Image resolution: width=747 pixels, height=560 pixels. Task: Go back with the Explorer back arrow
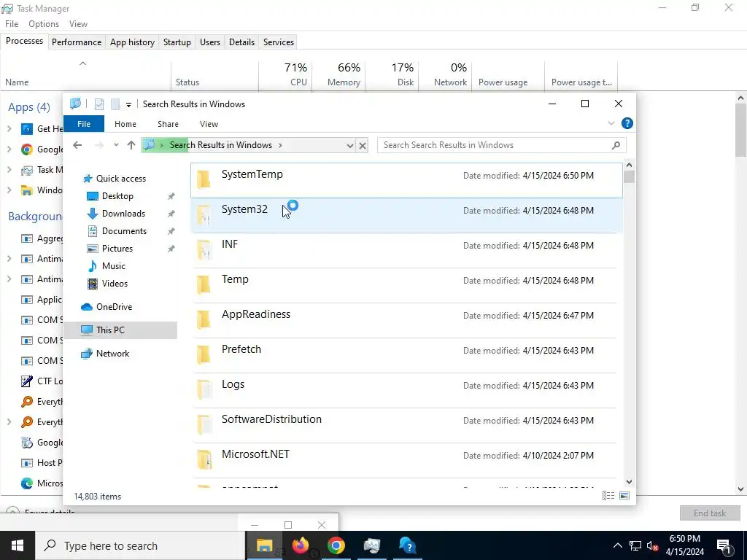[x=77, y=145]
